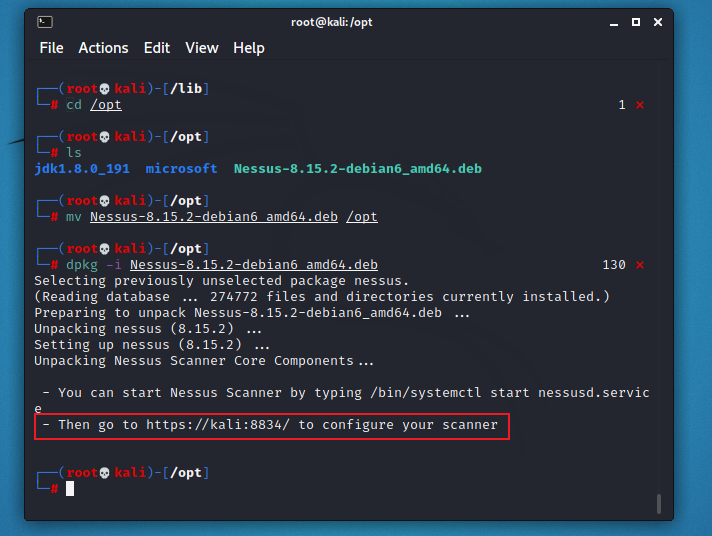Click the '274772 files and directories' line
Screen dimensions: 712x536
(322, 297)
